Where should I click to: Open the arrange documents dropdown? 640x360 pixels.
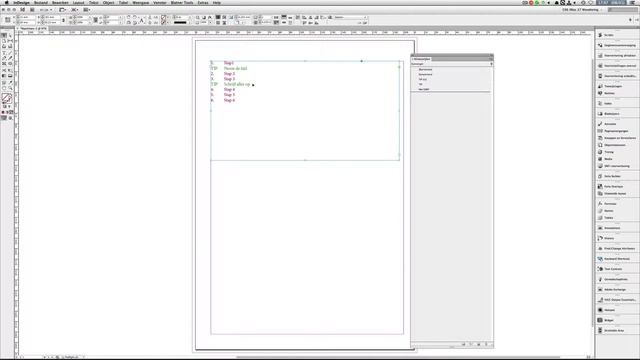point(87,9)
